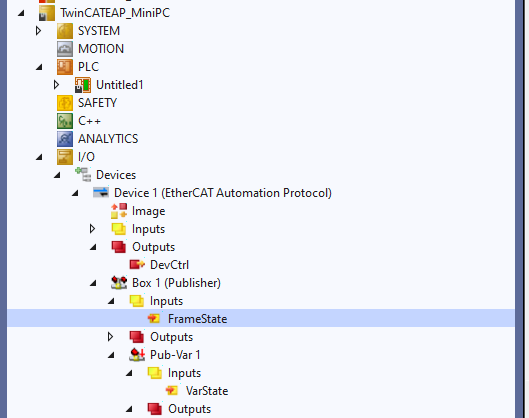The image size is (529, 418).
Task: Collapse the I/O node
Action: 39,157
